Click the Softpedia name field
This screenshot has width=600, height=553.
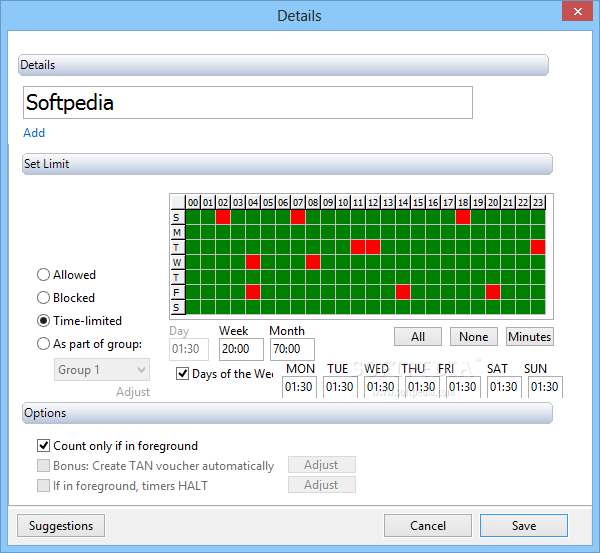click(x=248, y=103)
